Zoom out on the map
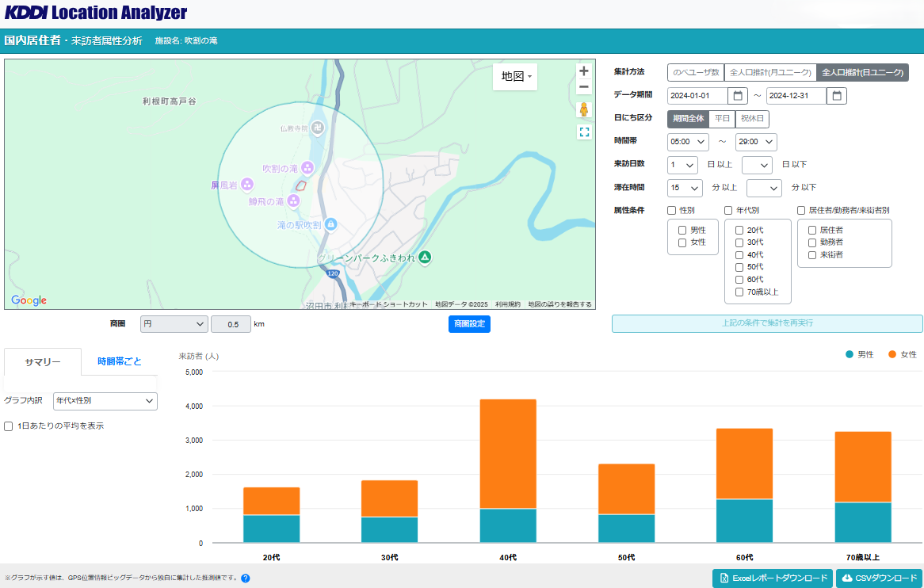This screenshot has width=924, height=588. point(584,87)
